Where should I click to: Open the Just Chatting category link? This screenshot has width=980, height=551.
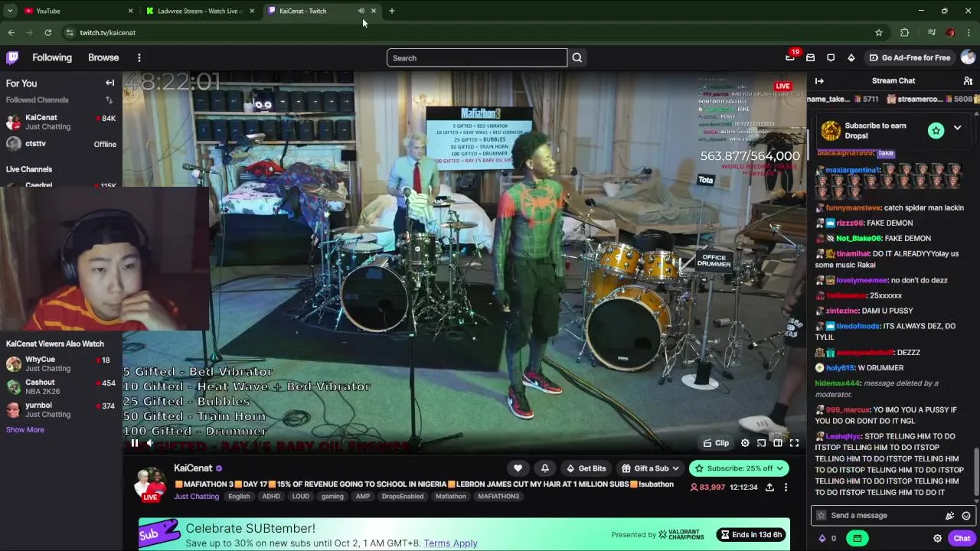(x=196, y=496)
